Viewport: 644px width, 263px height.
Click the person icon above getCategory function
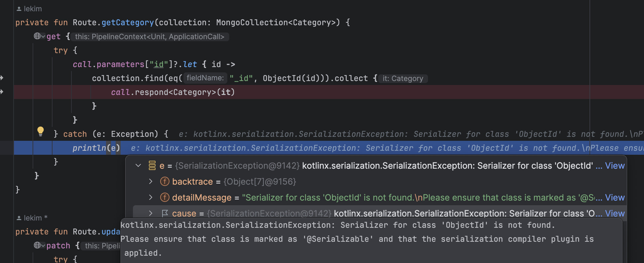coord(19,9)
